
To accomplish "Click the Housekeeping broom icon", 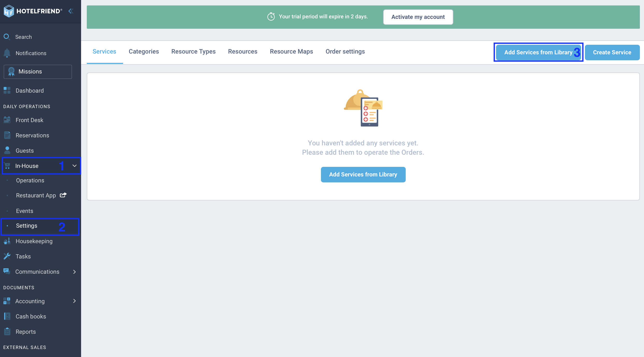I will pos(7,241).
